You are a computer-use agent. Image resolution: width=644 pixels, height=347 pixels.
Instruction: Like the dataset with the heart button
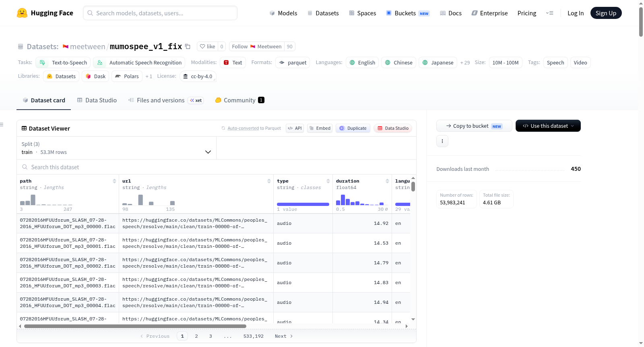207,46
